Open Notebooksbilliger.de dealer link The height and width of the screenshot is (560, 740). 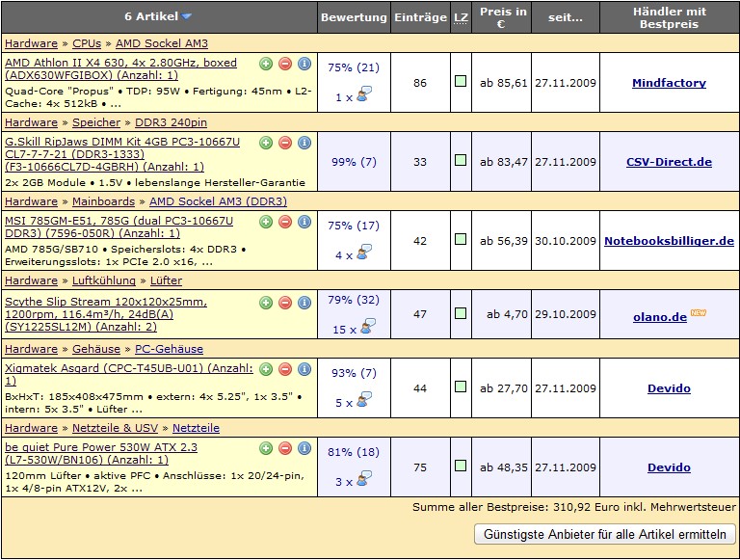670,241
